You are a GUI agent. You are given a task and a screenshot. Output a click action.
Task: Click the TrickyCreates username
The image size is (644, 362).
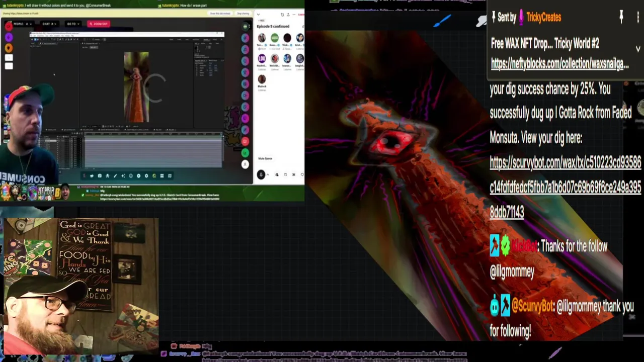(543, 18)
